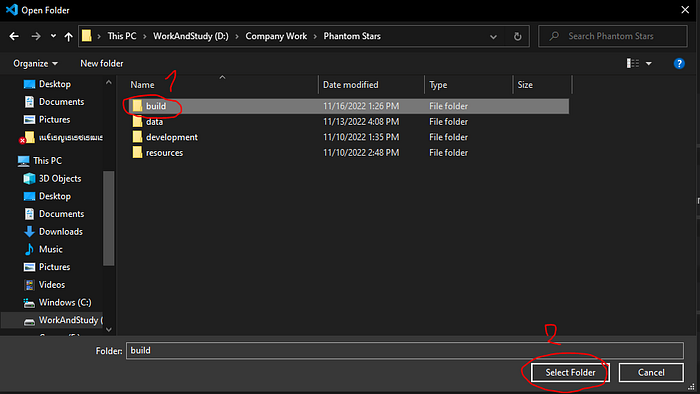Close the Open Folder dialog
700x394 pixels.
coord(685,10)
